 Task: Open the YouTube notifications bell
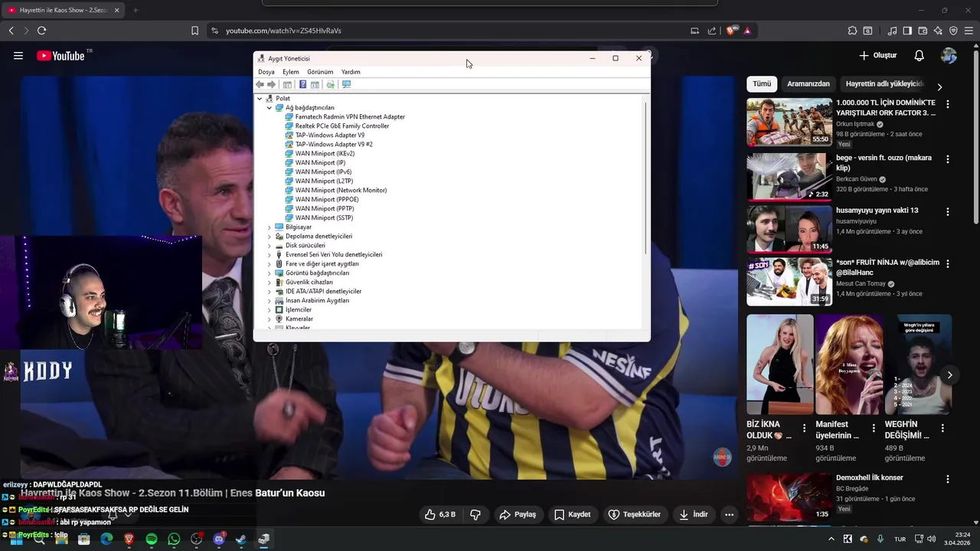pyautogui.click(x=919, y=56)
